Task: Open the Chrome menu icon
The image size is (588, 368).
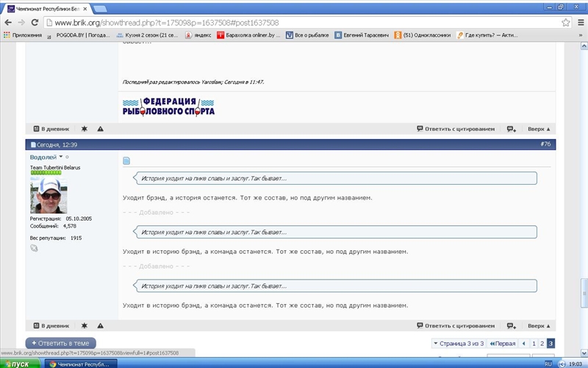Action: pos(578,22)
